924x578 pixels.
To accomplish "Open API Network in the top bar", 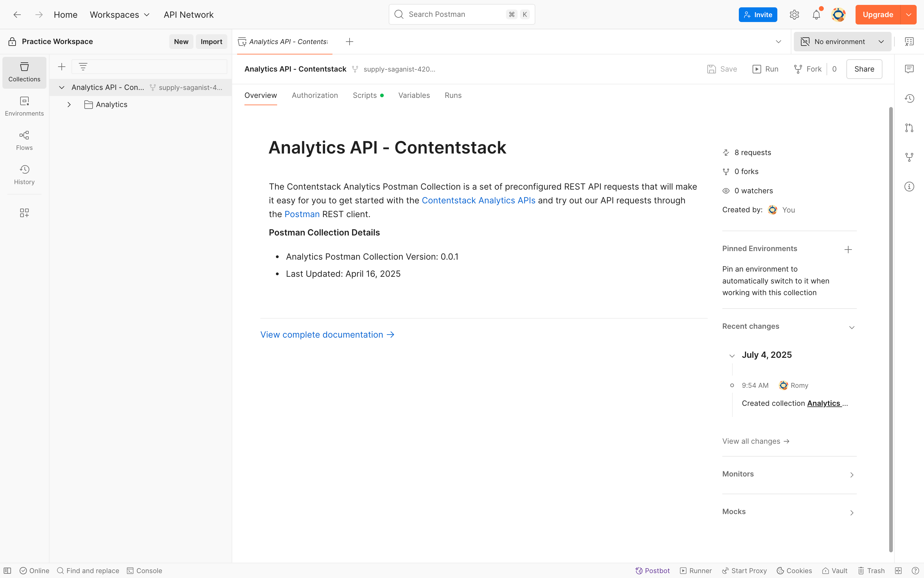I will pos(189,15).
